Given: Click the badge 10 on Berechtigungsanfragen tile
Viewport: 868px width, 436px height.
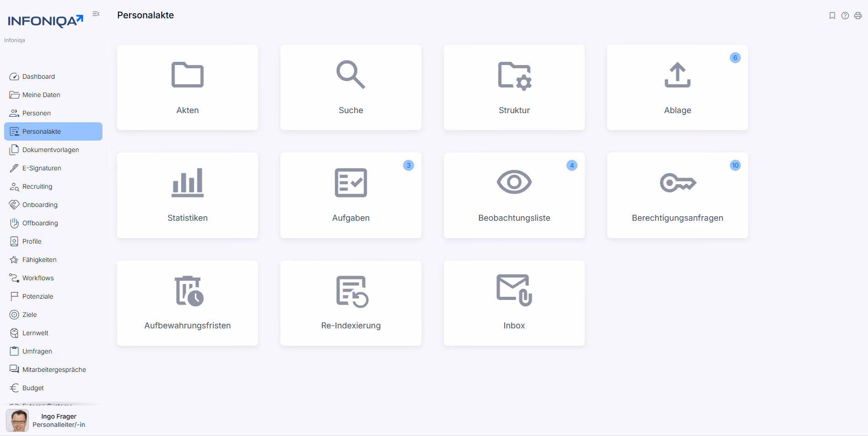Looking at the screenshot, I should point(735,165).
